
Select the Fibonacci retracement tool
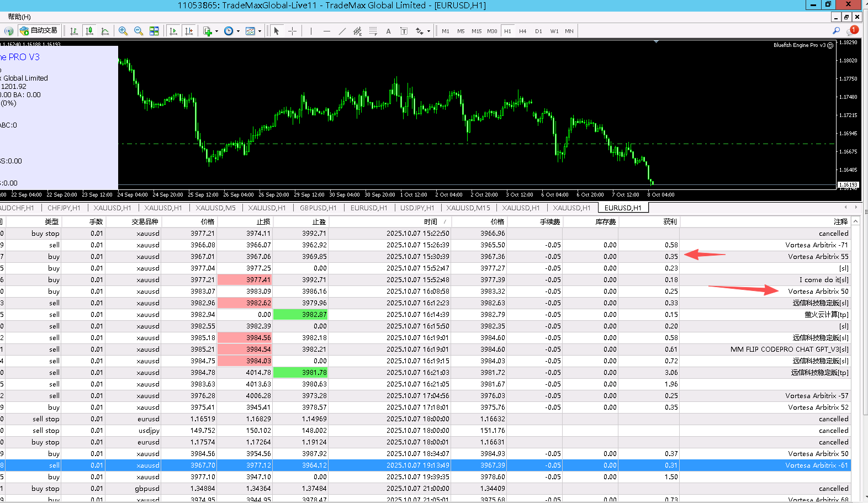(x=373, y=31)
